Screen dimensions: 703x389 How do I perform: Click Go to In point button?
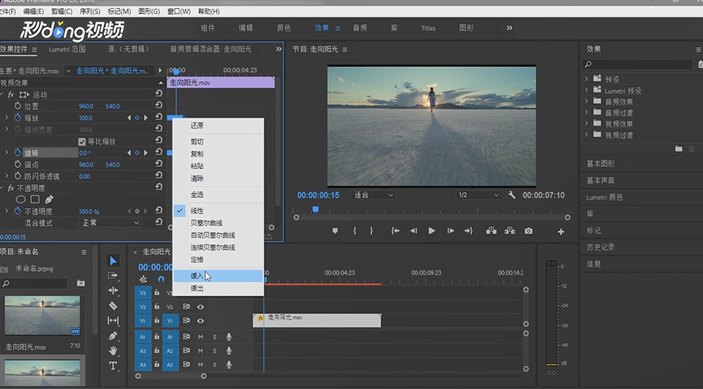395,231
